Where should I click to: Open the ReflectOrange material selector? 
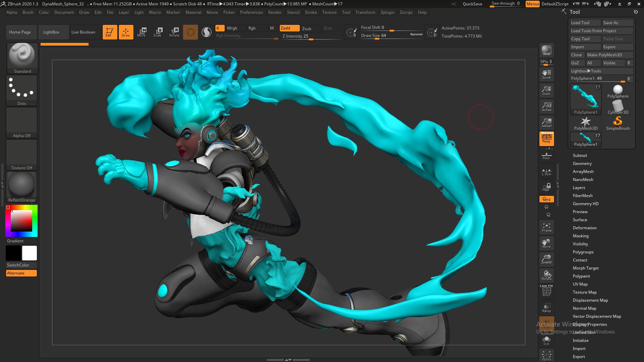pyautogui.click(x=22, y=187)
